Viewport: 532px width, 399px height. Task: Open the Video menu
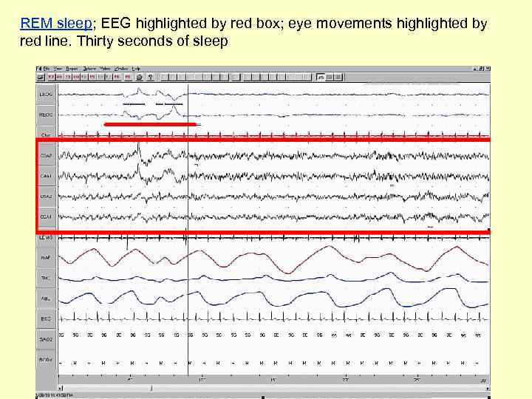(x=105, y=69)
